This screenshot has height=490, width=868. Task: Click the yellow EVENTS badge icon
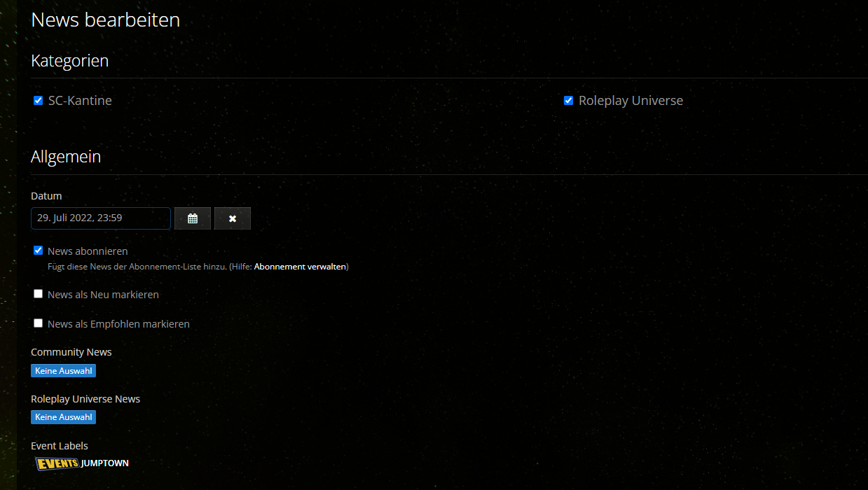[57, 463]
